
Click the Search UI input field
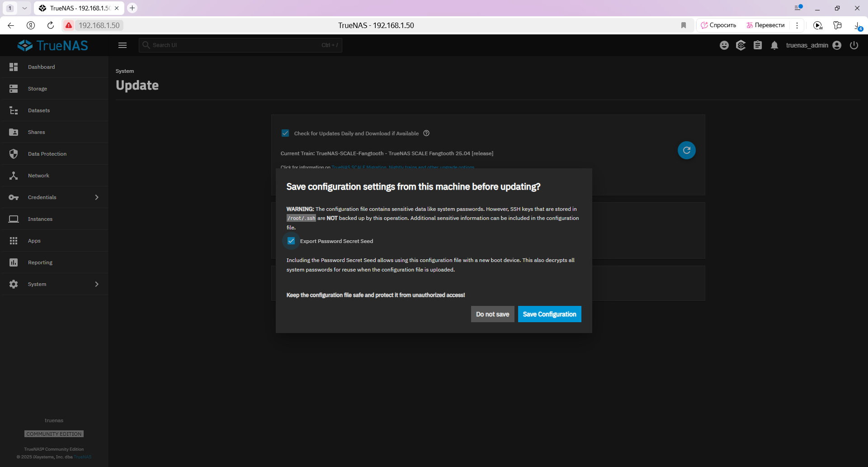coord(241,45)
